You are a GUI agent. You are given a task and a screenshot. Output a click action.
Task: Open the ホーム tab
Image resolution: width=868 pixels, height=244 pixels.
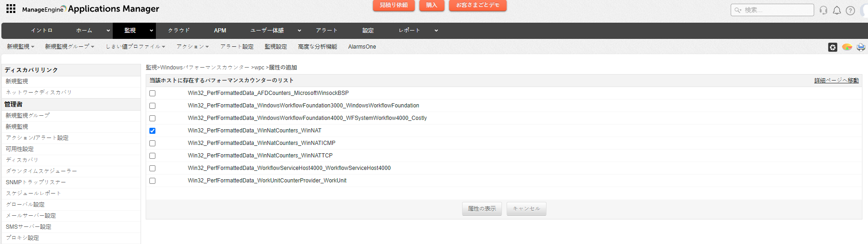click(84, 31)
